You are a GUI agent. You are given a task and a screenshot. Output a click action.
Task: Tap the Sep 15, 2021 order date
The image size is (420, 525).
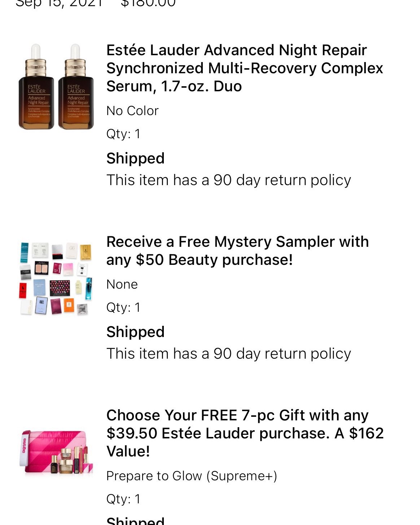click(59, 4)
